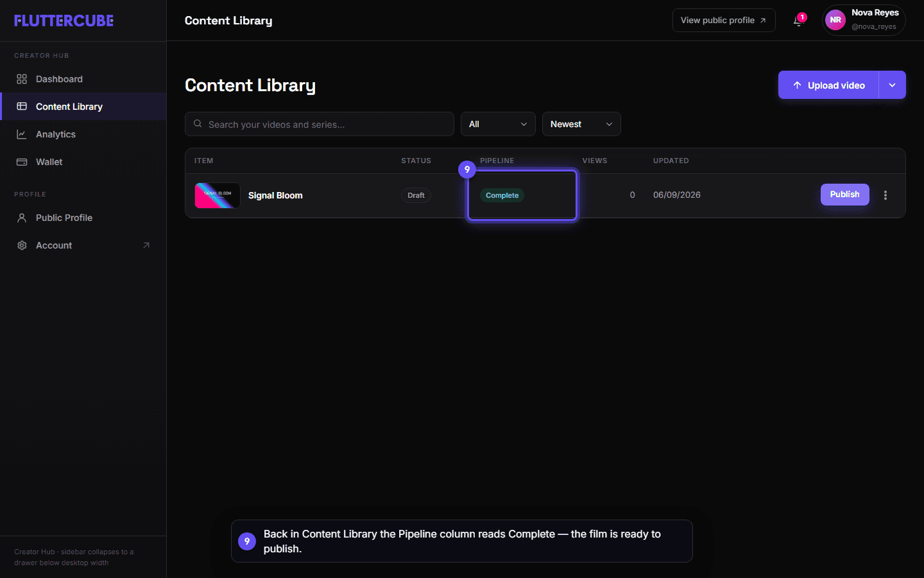Click the UPDATED column header

671,161
